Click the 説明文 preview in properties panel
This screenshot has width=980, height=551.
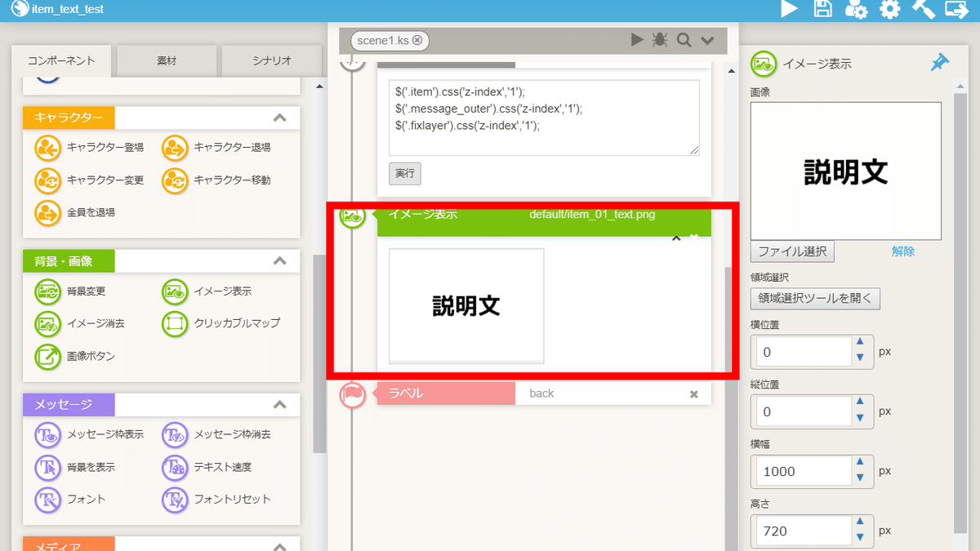[845, 171]
